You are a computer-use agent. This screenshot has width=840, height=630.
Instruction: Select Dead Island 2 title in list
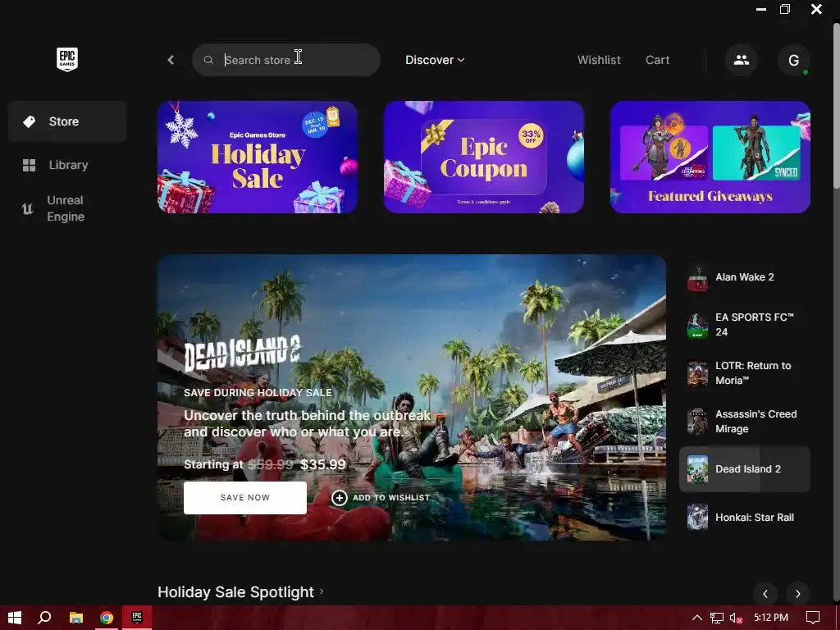tap(748, 468)
